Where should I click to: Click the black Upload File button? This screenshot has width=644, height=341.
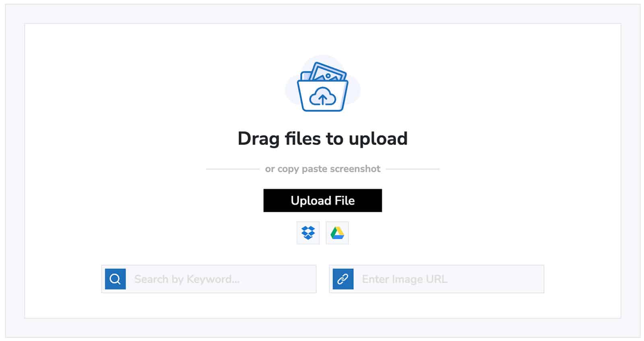(x=322, y=200)
